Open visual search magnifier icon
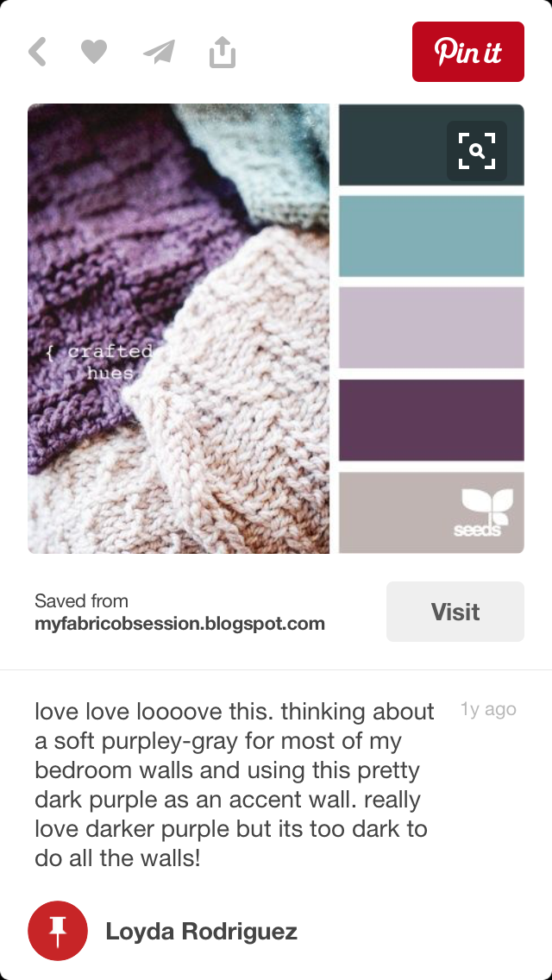Image resolution: width=552 pixels, height=980 pixels. 477,151
